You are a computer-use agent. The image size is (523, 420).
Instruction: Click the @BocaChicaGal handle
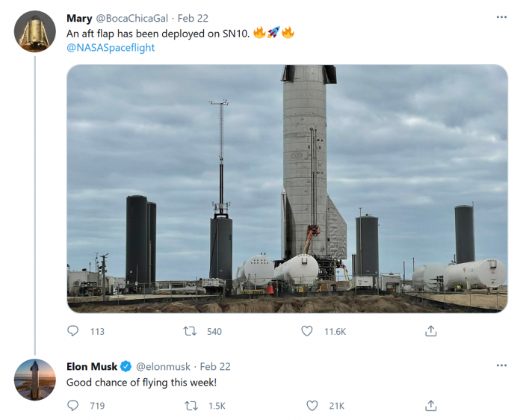tap(132, 18)
